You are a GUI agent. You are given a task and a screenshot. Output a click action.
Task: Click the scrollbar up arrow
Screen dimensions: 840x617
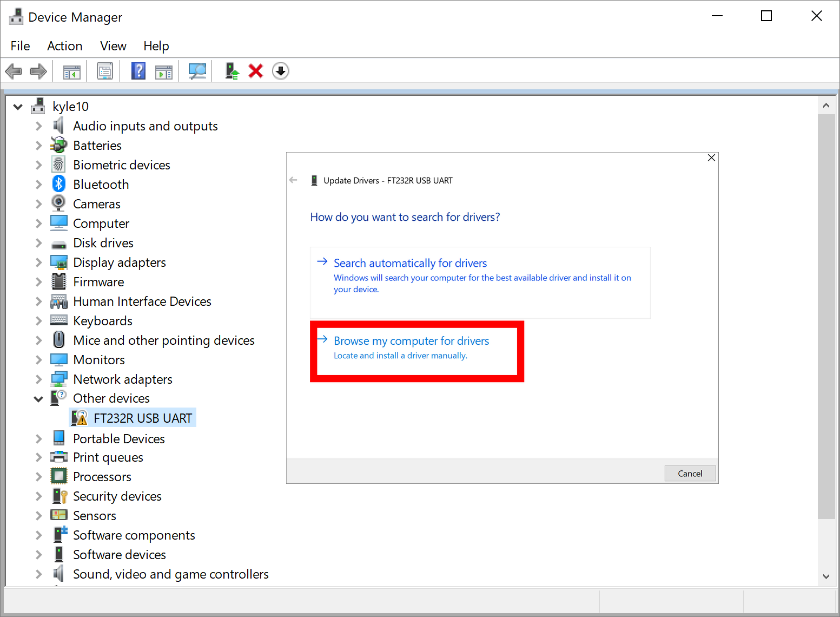tap(826, 106)
